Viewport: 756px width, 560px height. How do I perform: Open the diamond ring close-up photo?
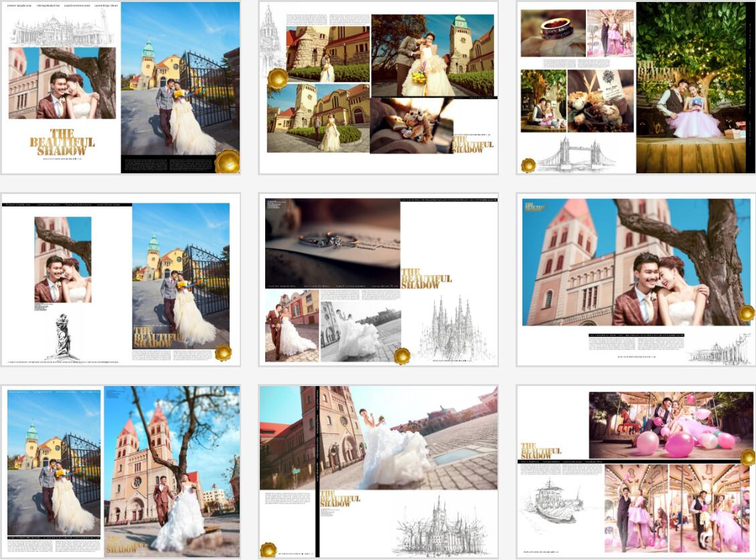pos(332,242)
